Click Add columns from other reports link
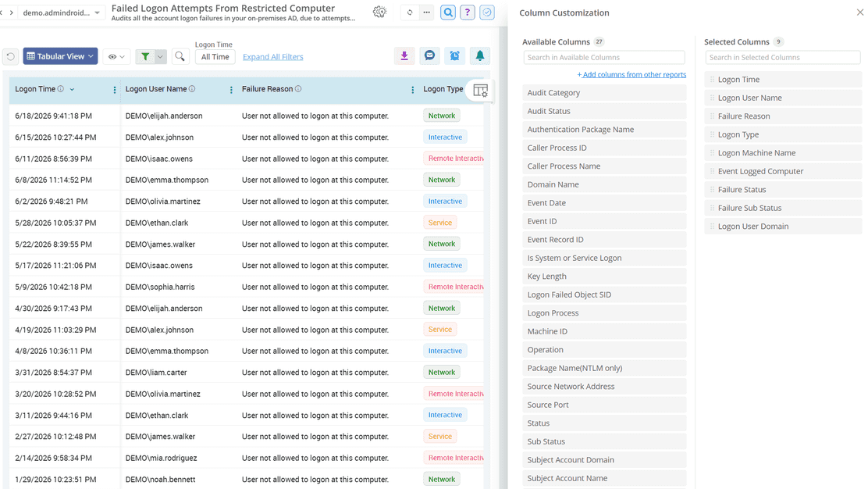 (631, 75)
